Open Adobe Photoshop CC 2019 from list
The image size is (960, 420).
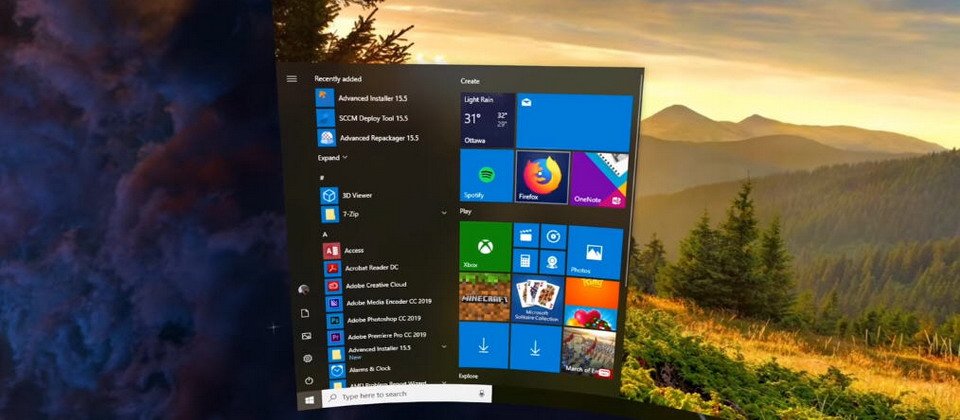click(x=383, y=318)
